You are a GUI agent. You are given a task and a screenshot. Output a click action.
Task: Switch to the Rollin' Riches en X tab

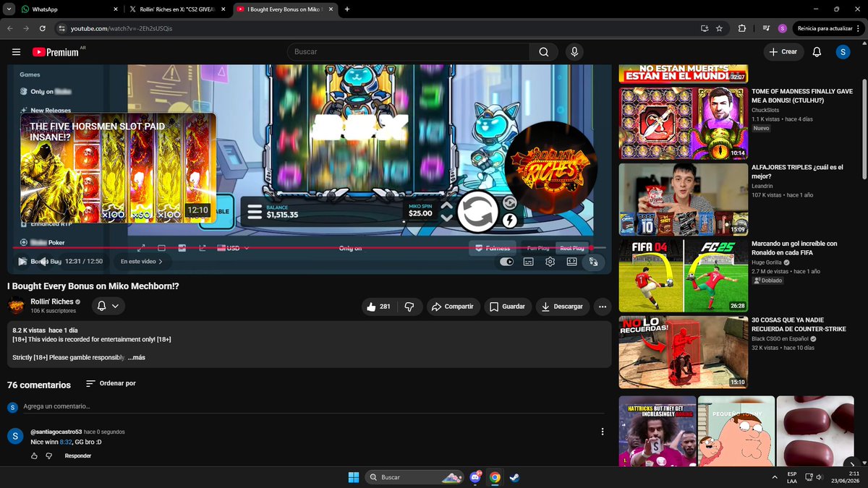pos(178,9)
